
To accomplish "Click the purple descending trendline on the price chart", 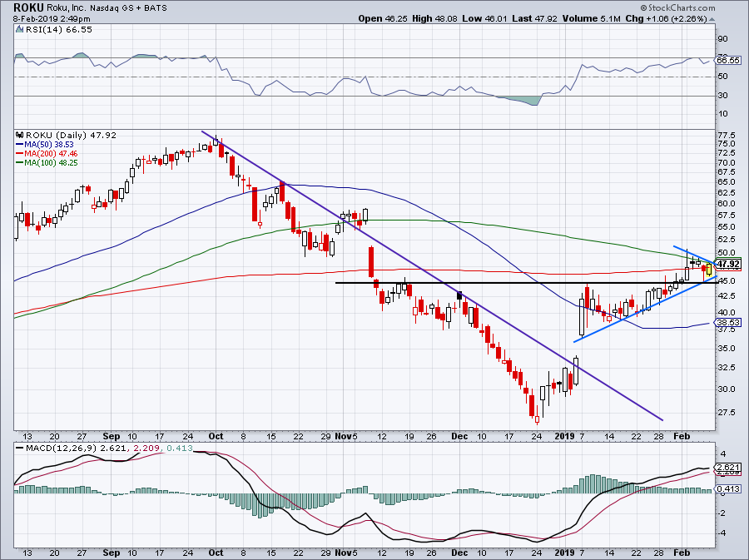I will (432, 275).
